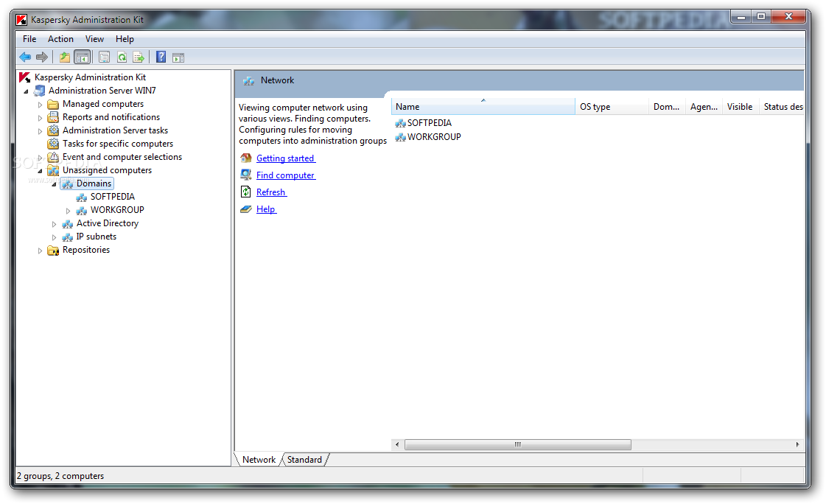The width and height of the screenshot is (826, 504).
Task: Click the Export list toolbar icon
Action: [x=139, y=57]
